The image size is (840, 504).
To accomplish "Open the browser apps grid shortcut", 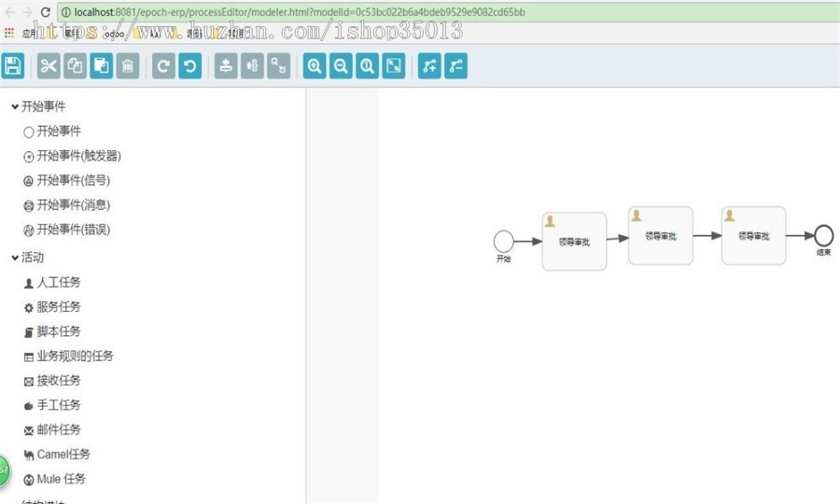I will coord(9,34).
